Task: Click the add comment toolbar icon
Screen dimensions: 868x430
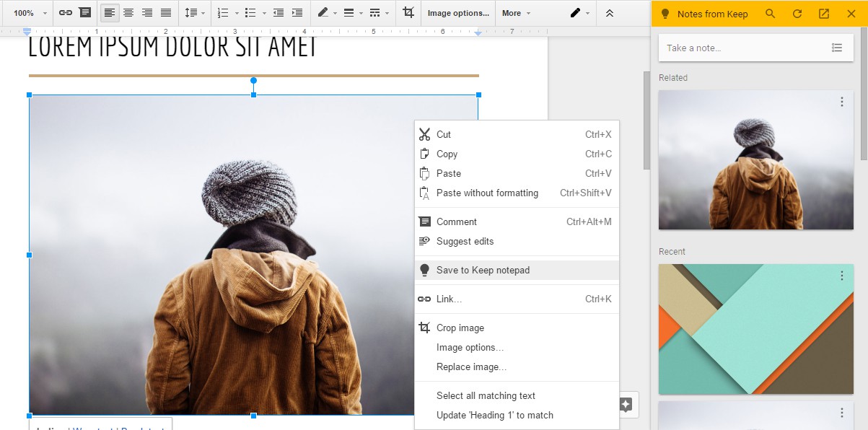Action: pyautogui.click(x=85, y=13)
